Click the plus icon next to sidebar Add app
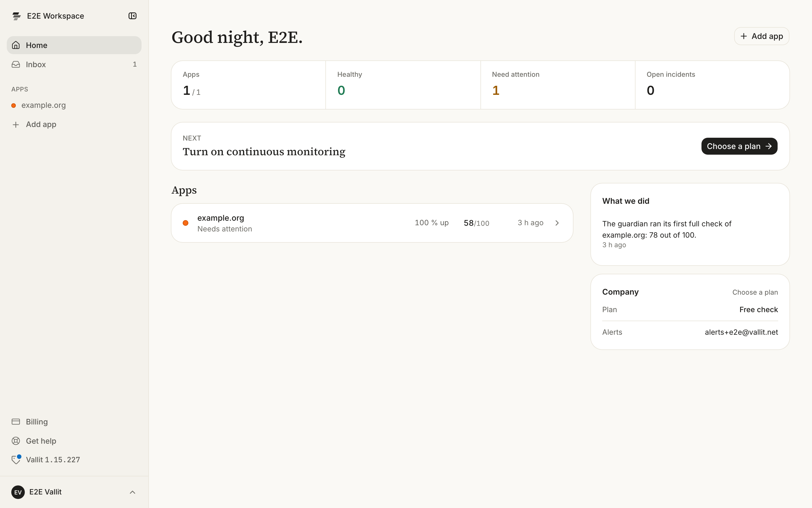Viewport: 812px width, 508px height. coord(16,125)
